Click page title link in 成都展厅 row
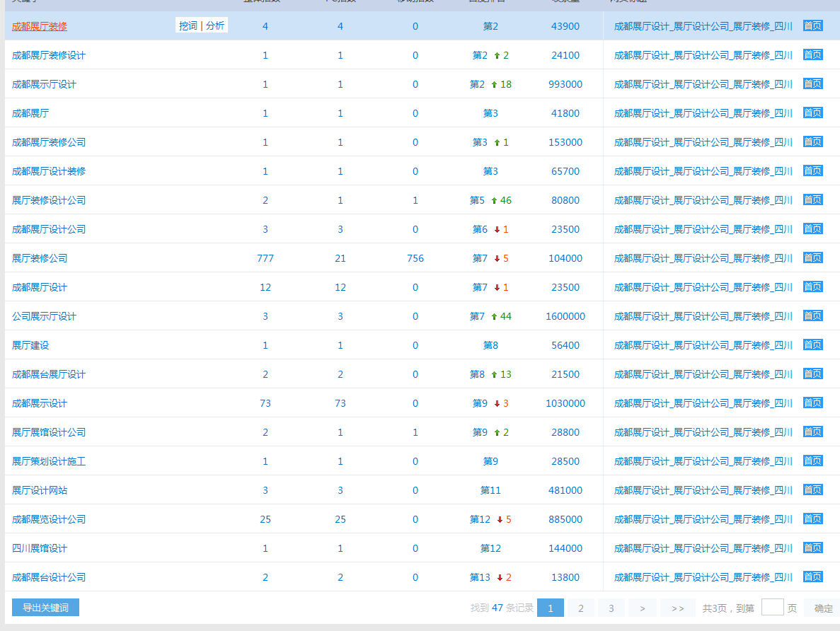The image size is (840, 631). [703, 113]
